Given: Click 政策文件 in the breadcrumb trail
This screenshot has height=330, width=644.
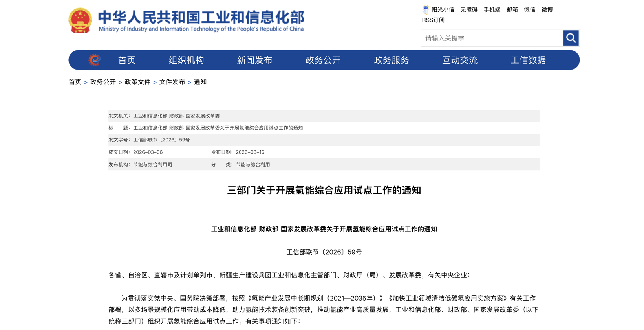Looking at the screenshot, I should (x=137, y=82).
